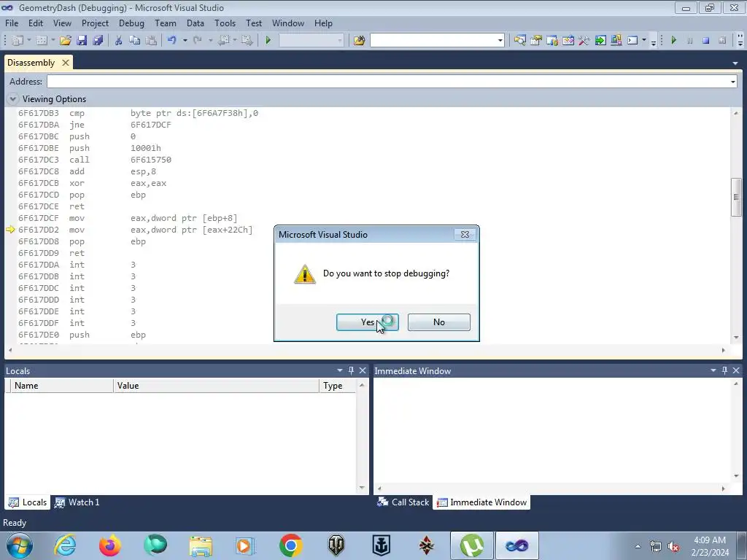
Task: Select the Immediate Window tab
Action: tap(481, 502)
